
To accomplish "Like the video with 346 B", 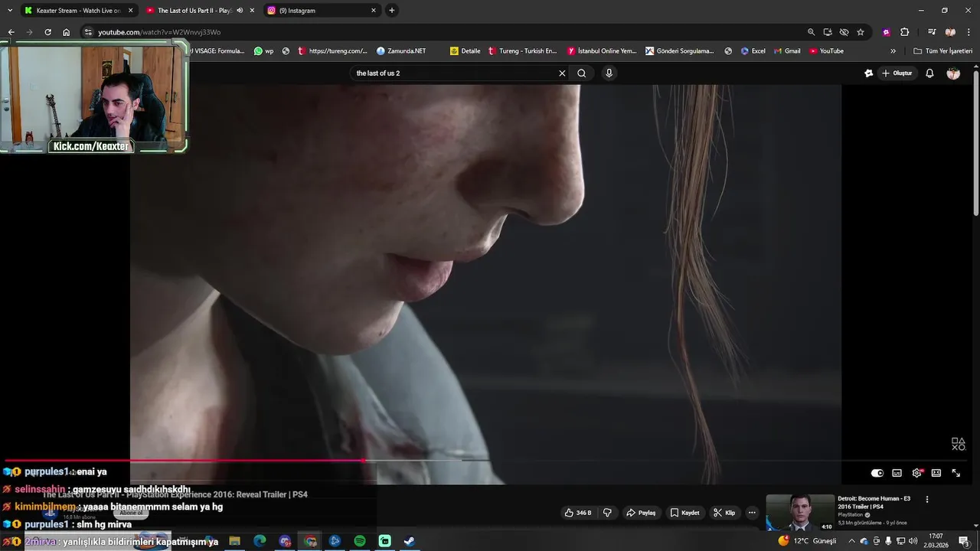I will [x=578, y=513].
